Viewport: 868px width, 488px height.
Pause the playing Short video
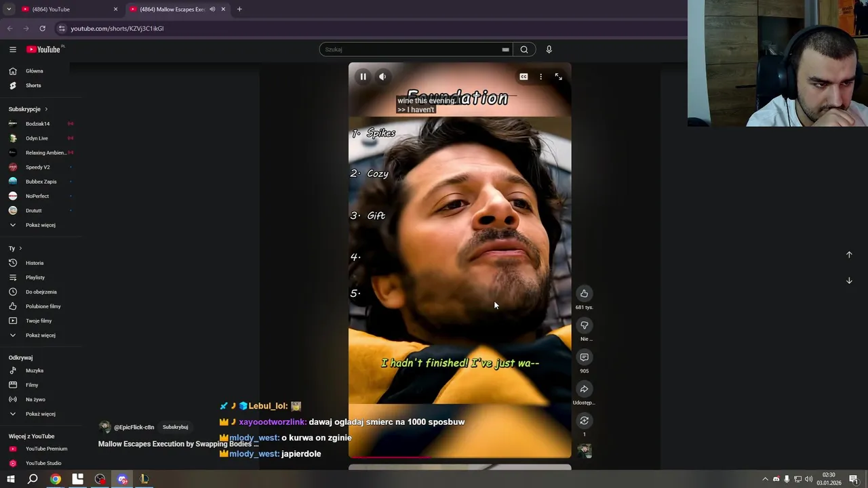point(363,77)
